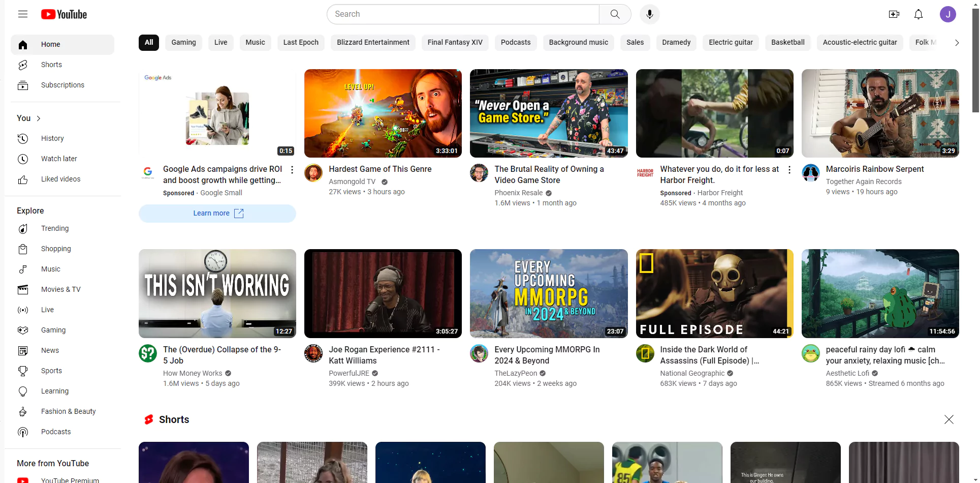This screenshot has width=980, height=483.
Task: Click the search magnifier icon
Action: [614, 14]
